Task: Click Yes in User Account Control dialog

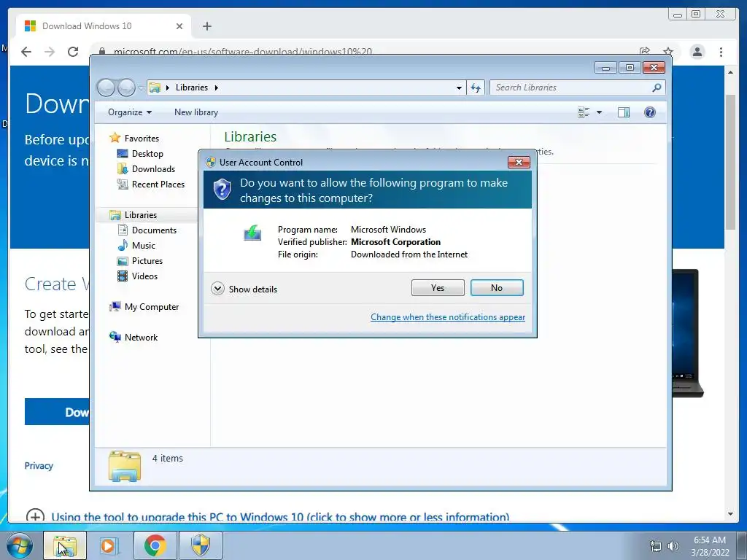Action: 438,287
